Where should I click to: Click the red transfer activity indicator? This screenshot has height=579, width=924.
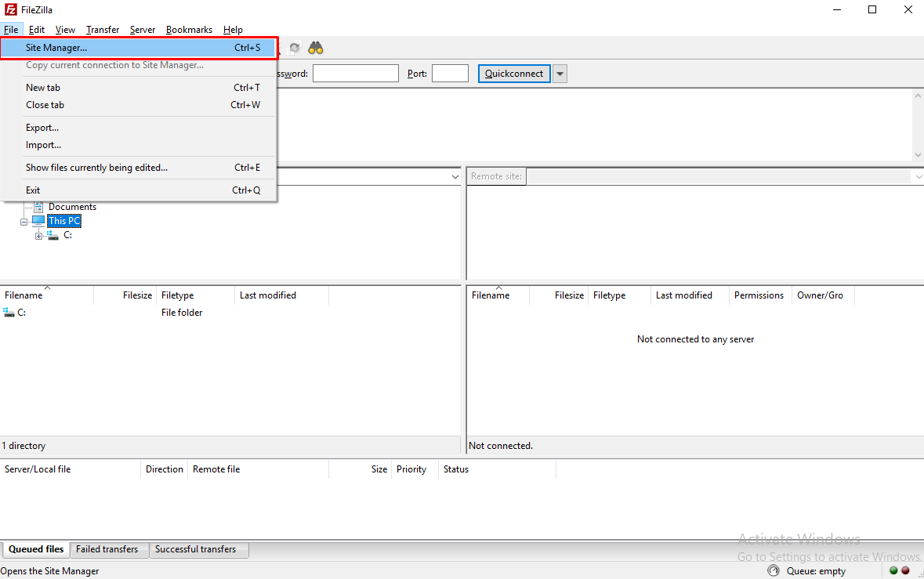coord(905,570)
